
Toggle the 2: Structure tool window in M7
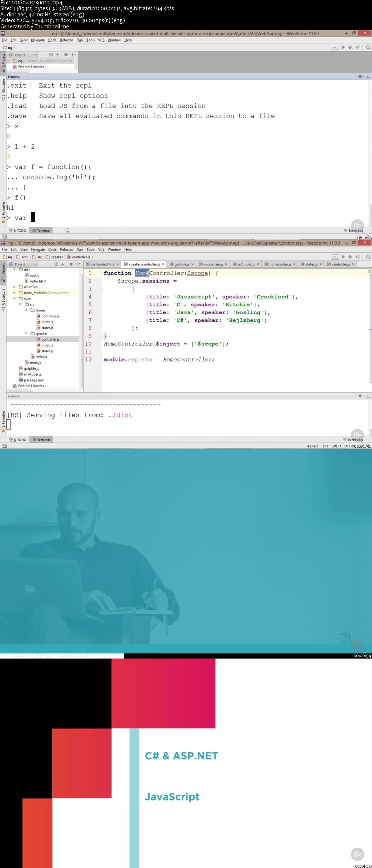[x=3, y=300]
